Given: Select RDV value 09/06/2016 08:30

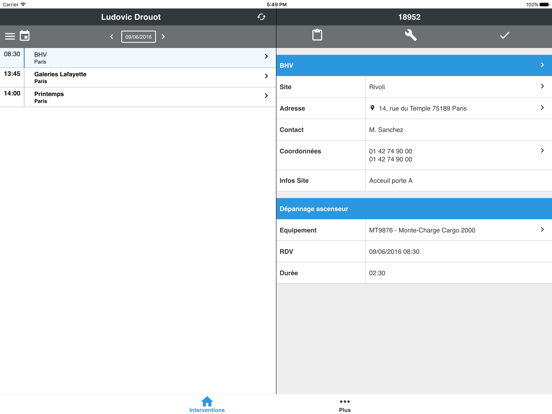Looking at the screenshot, I should tap(394, 252).
